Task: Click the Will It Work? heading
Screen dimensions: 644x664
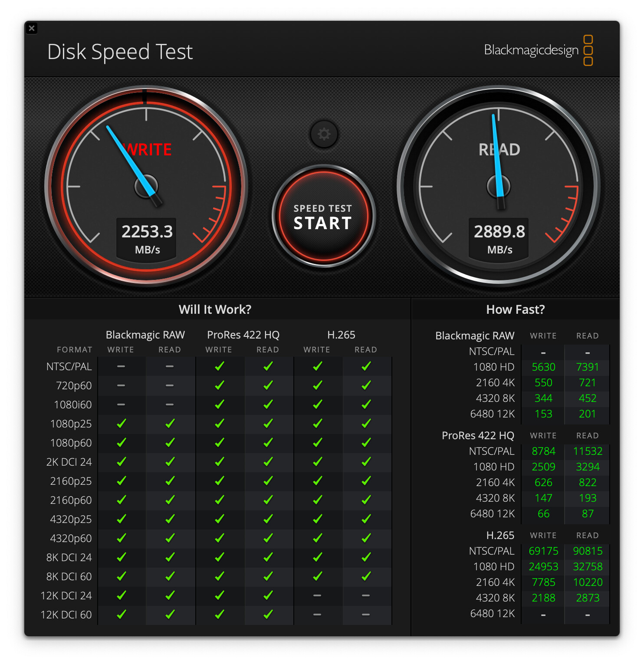Action: pos(215,309)
